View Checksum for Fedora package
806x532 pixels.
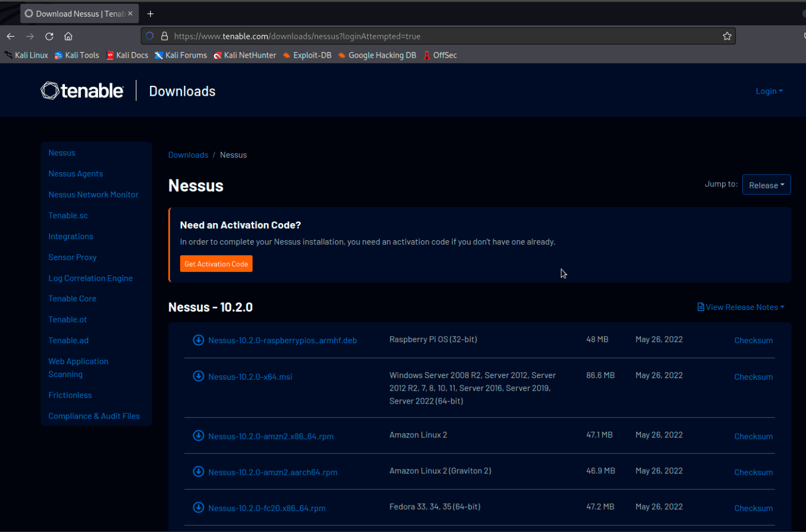(x=753, y=508)
